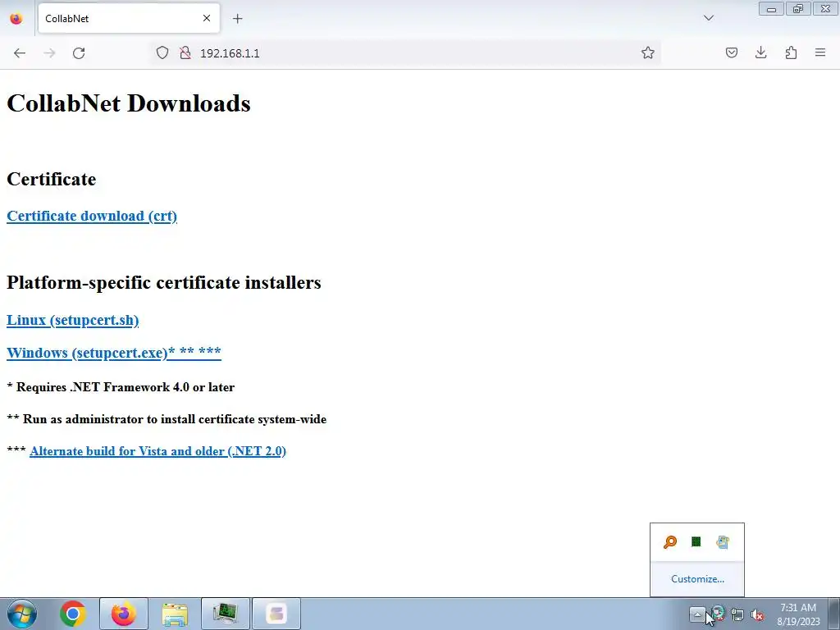Open the tracking protection shield icon

click(162, 52)
